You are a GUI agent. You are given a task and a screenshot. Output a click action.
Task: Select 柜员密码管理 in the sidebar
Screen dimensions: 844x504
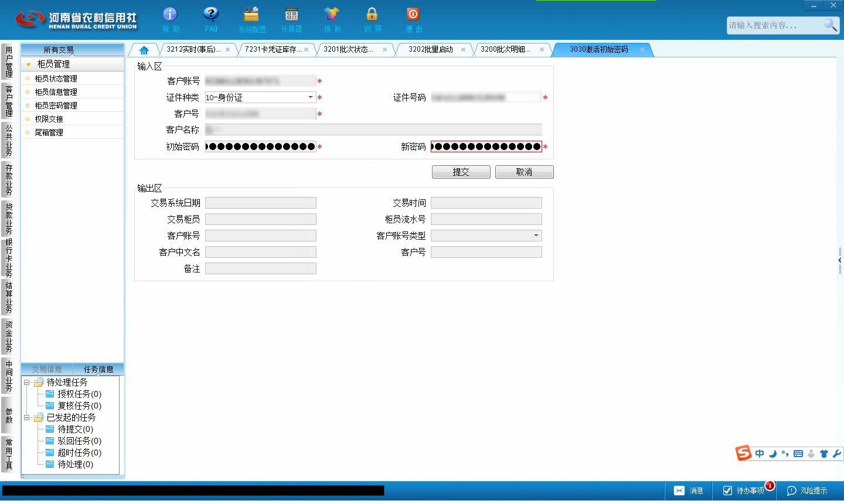pos(56,105)
